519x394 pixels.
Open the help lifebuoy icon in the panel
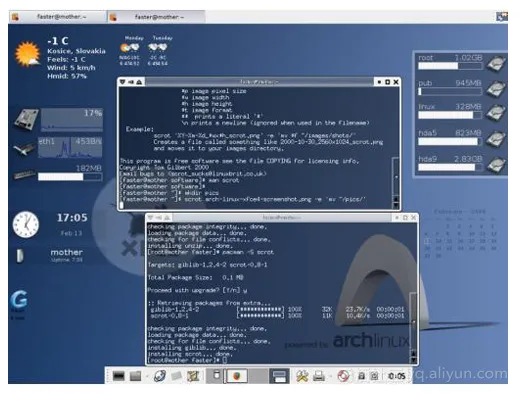pos(343,376)
